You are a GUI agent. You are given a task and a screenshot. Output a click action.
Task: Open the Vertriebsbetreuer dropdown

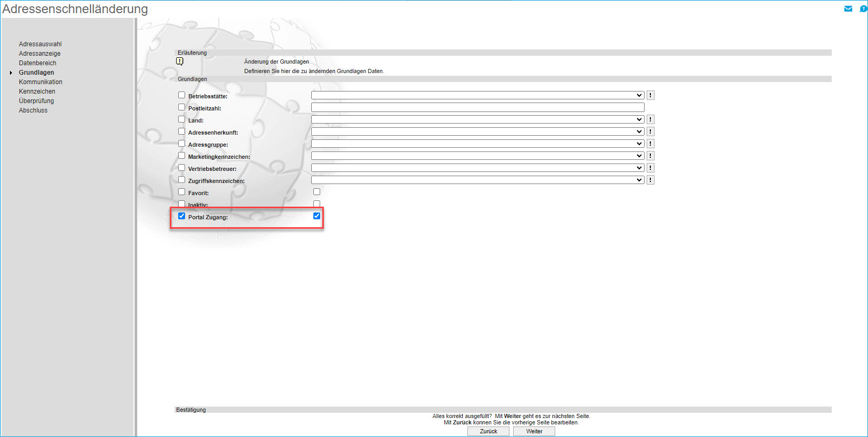pyautogui.click(x=477, y=168)
